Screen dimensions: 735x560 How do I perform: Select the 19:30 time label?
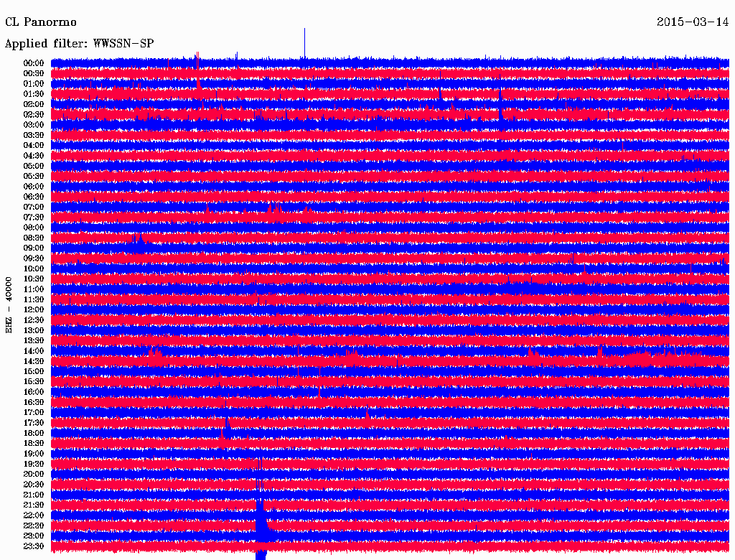[34, 464]
